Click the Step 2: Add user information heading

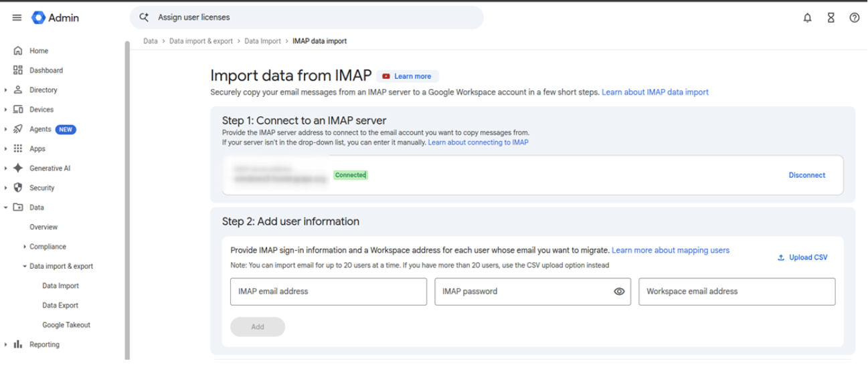point(290,221)
